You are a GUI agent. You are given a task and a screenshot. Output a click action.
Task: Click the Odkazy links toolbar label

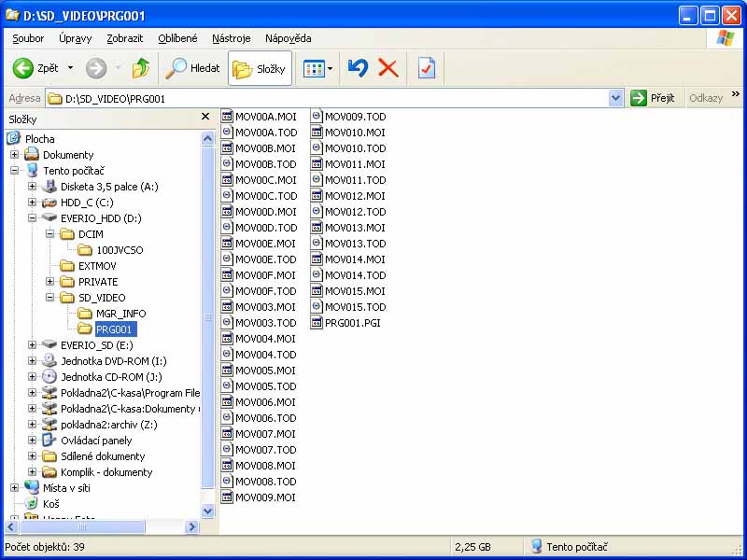(x=705, y=98)
